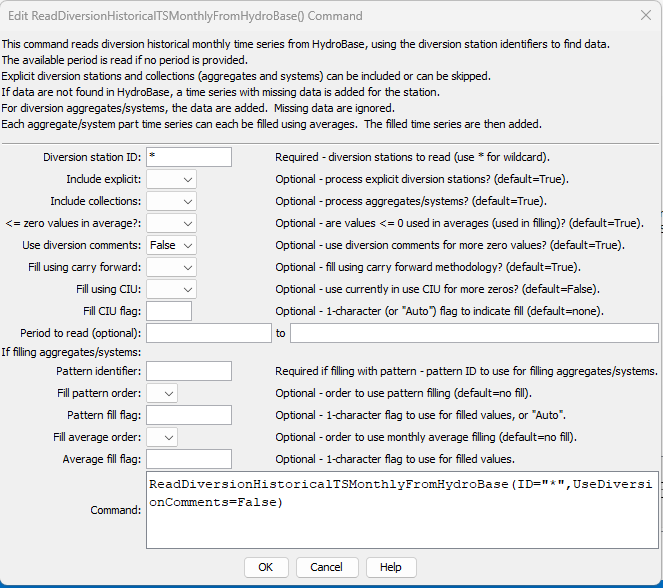Viewport: 663px width, 588px height.
Task: Expand the <= zero values in average dropdown
Action: pyautogui.click(x=171, y=223)
